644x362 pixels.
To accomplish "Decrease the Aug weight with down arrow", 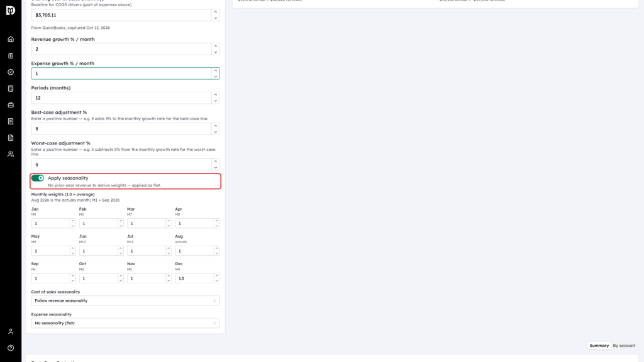I will [216, 254].
